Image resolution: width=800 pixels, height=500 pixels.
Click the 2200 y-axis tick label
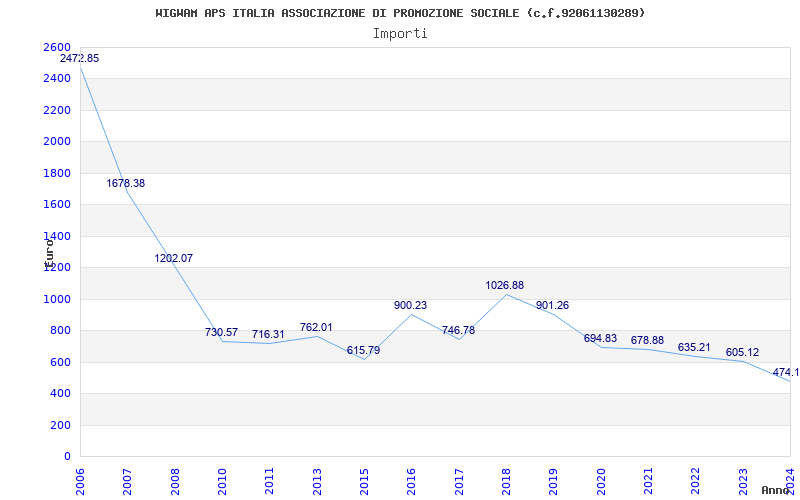pos(57,110)
